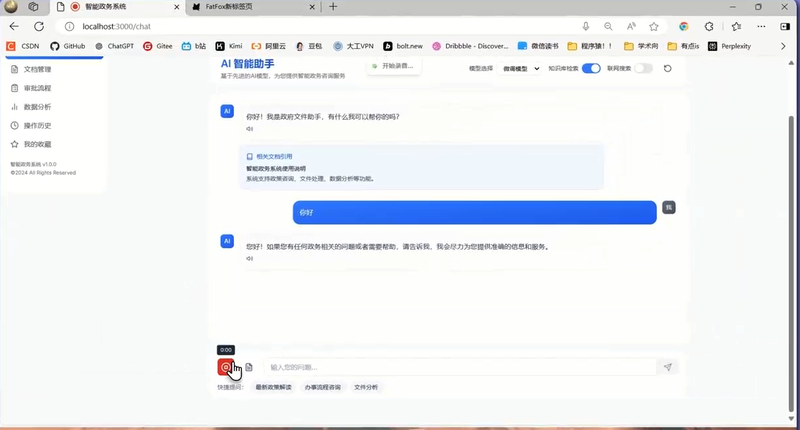Open the browser extensions puzzle icon

(x=709, y=27)
